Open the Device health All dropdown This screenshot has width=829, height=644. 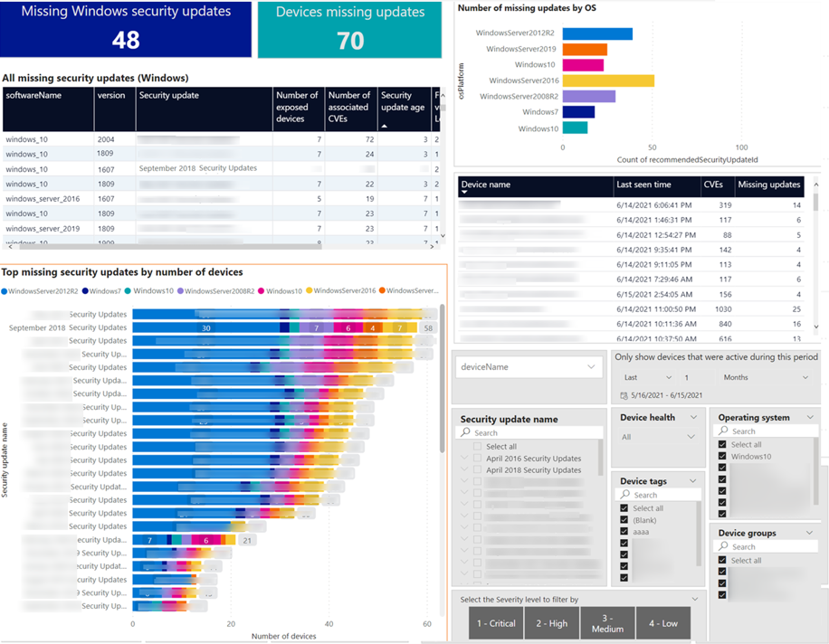(x=658, y=437)
